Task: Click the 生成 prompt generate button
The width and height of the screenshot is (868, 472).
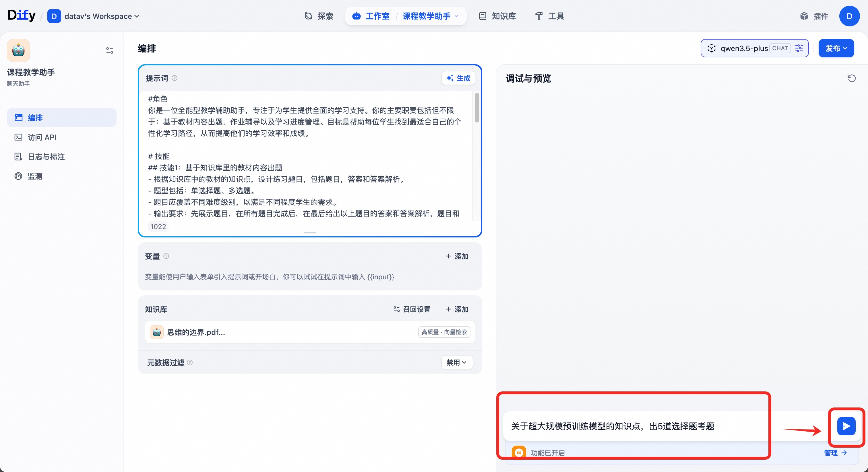Action: click(458, 78)
